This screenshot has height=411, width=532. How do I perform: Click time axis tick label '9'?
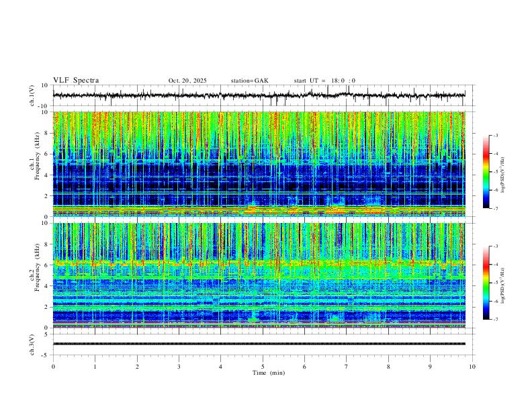[x=430, y=367]
